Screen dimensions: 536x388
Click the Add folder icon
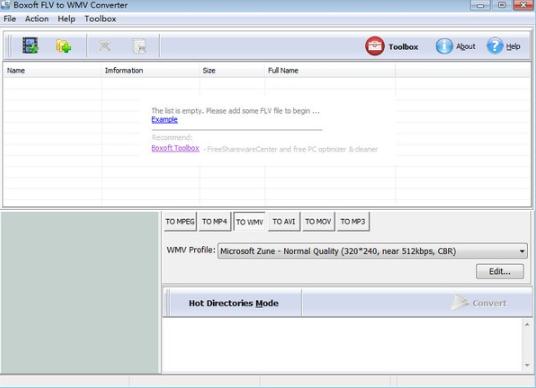[x=64, y=46]
